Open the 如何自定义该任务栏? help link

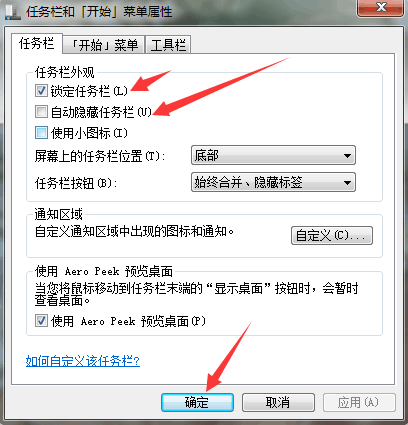pos(83,361)
